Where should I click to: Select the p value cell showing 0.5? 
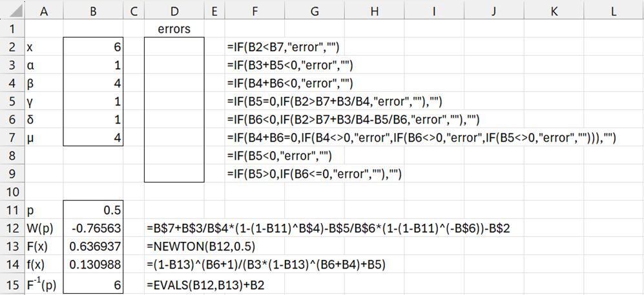[93, 210]
